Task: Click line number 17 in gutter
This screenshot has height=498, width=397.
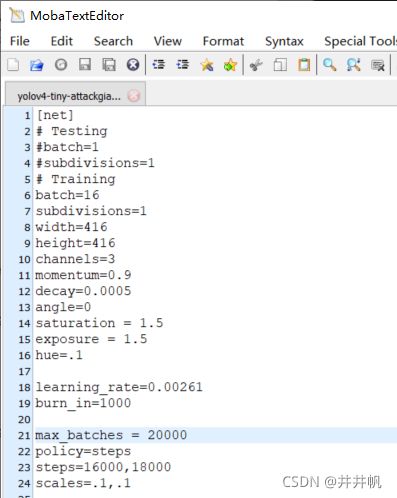Action: pos(24,372)
